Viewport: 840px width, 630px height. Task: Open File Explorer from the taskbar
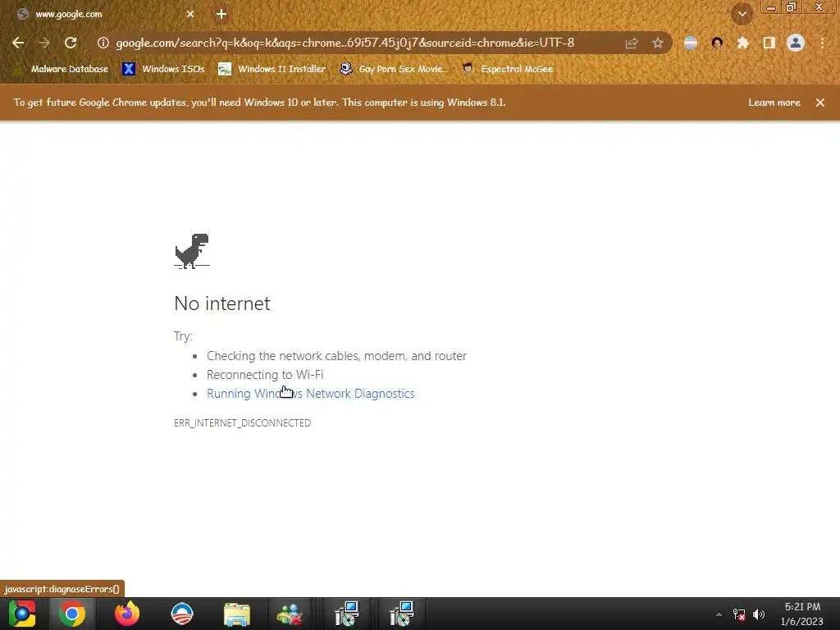(237, 614)
